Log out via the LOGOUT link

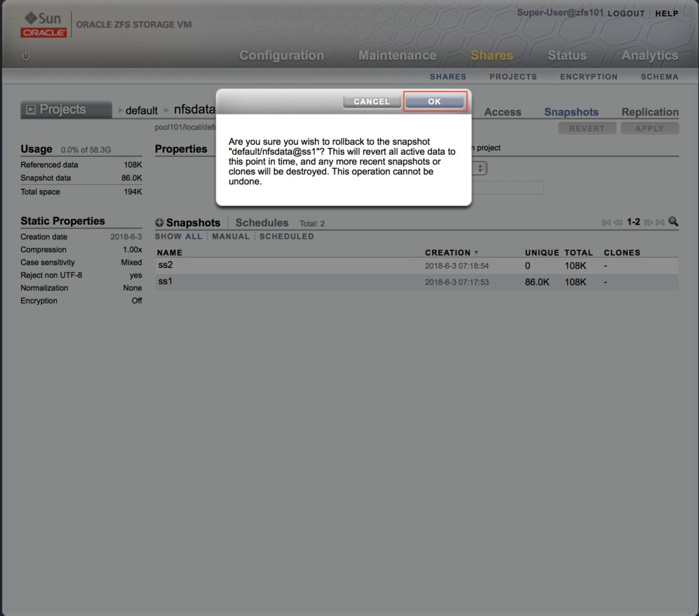click(627, 14)
